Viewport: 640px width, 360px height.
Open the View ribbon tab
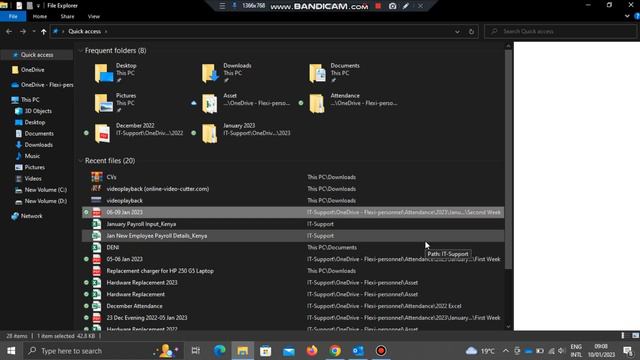[x=93, y=16]
